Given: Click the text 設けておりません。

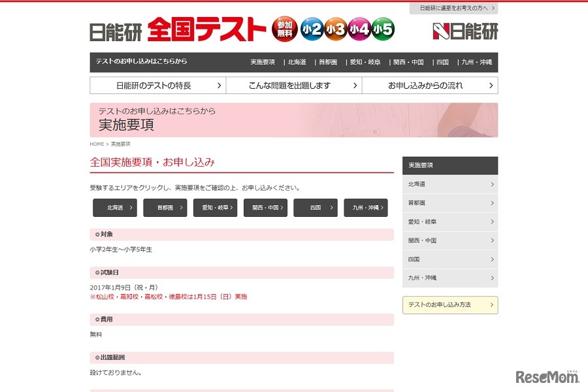Looking at the screenshot, I should (x=116, y=373).
